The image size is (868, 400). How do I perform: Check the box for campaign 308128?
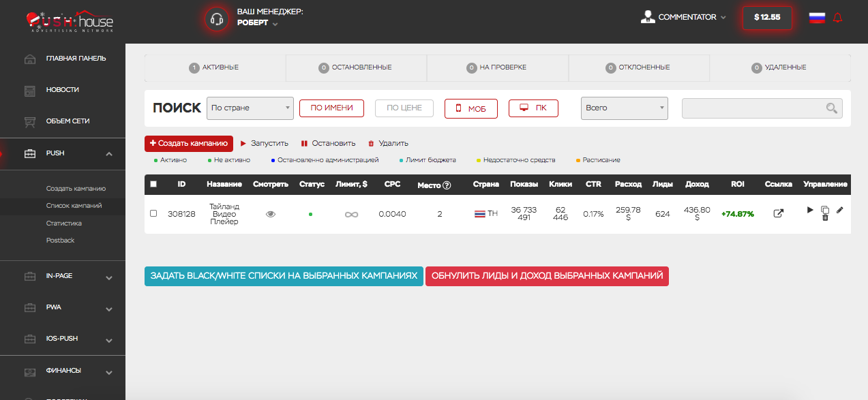153,213
